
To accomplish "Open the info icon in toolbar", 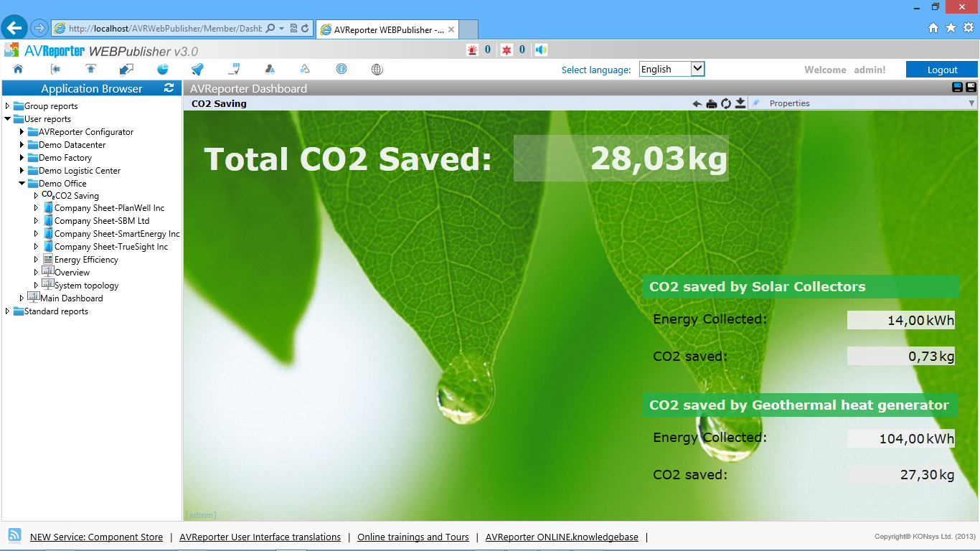I will click(341, 70).
